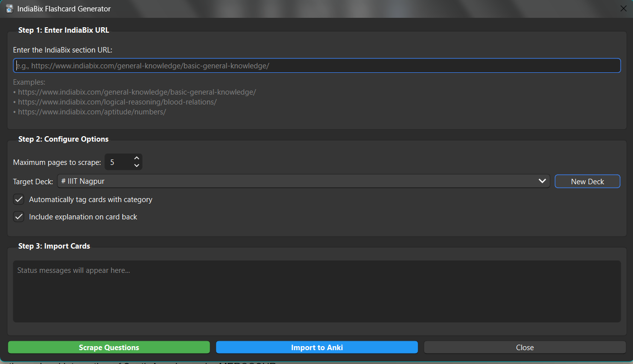Image resolution: width=633 pixels, height=364 pixels.
Task: Select the '# IIIT Nagpur' deck combo box
Action: pos(297,181)
